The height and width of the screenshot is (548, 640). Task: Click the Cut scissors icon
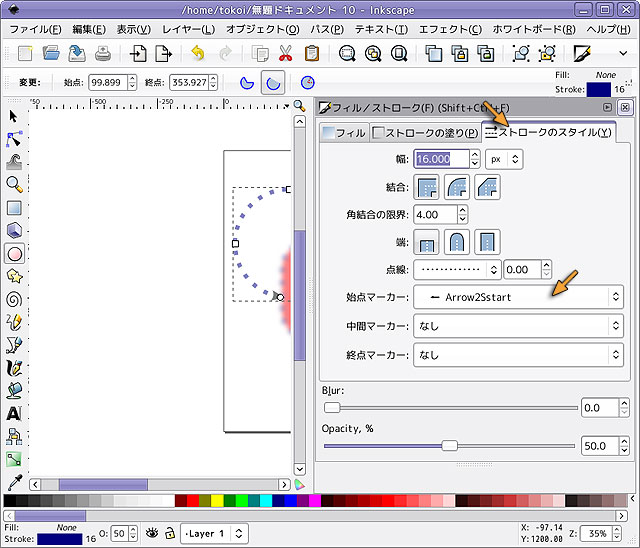pos(286,53)
